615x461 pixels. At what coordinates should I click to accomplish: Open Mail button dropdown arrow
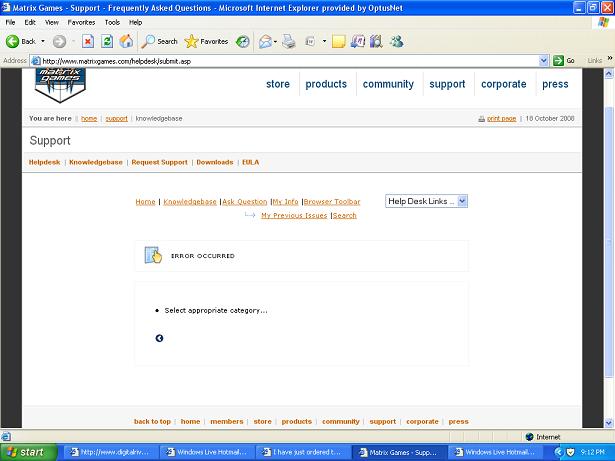tap(275, 42)
